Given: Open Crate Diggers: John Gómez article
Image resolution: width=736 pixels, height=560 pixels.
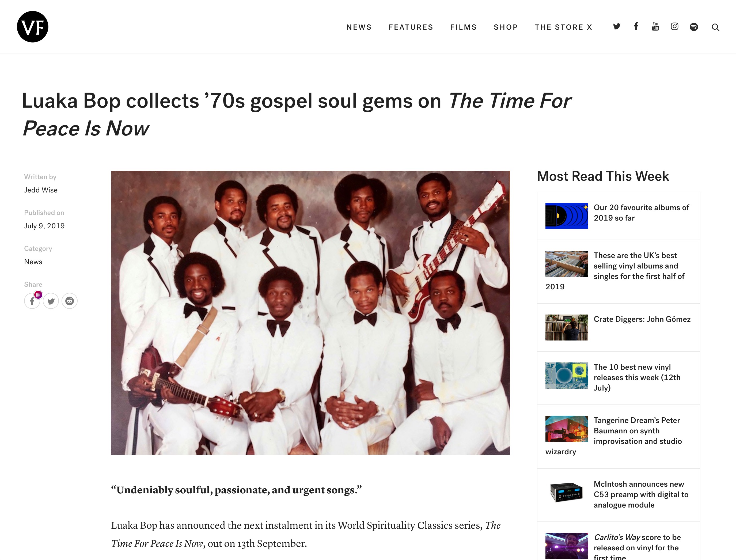Looking at the screenshot, I should pyautogui.click(x=642, y=319).
